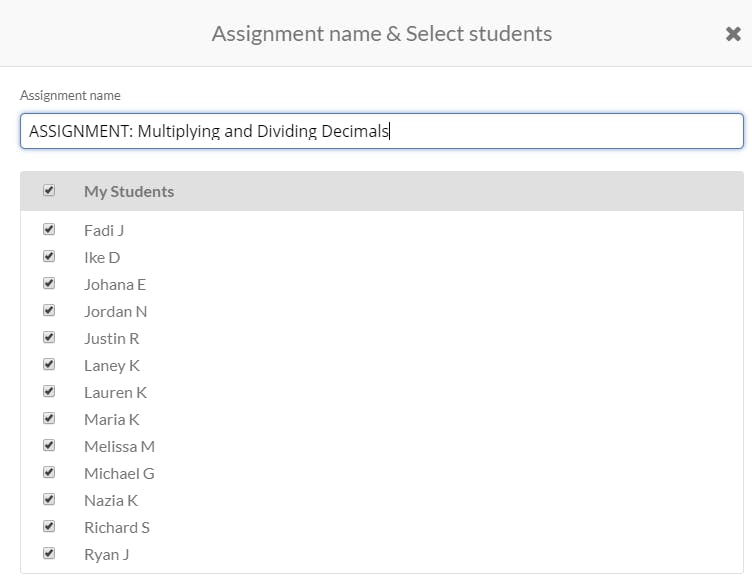
Task: Click the Richard S name in list
Action: click(117, 527)
